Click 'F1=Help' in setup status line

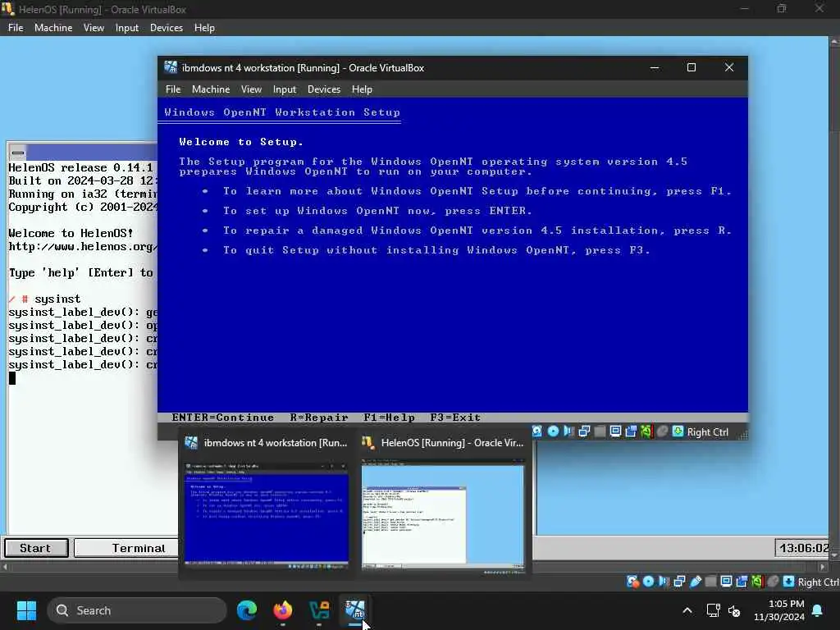click(x=389, y=418)
